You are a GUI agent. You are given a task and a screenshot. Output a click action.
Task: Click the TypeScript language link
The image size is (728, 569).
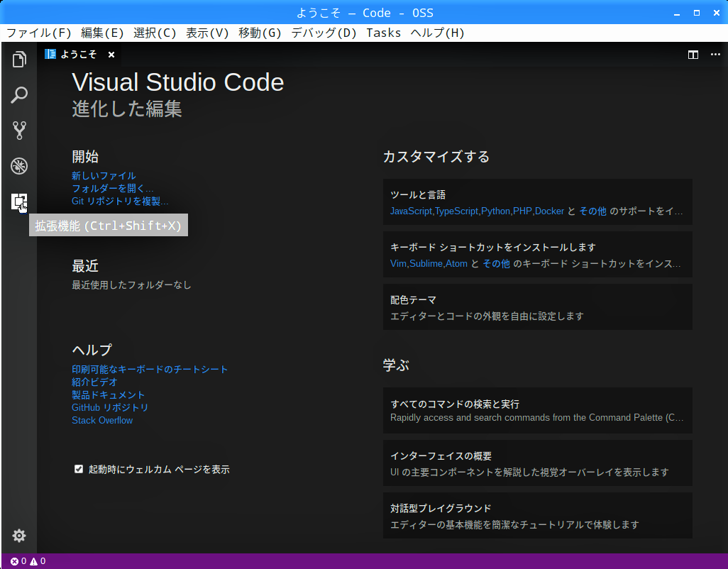[456, 211]
